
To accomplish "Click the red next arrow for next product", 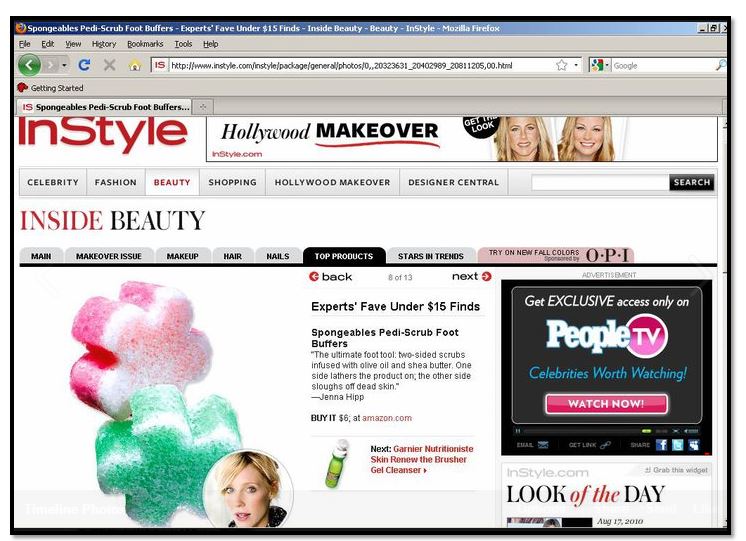I will [486, 276].
